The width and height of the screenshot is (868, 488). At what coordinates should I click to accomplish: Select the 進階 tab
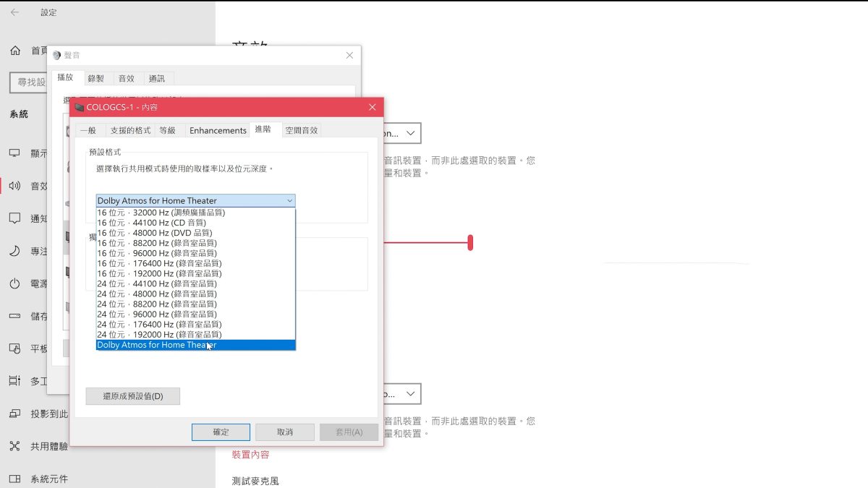pyautogui.click(x=263, y=129)
